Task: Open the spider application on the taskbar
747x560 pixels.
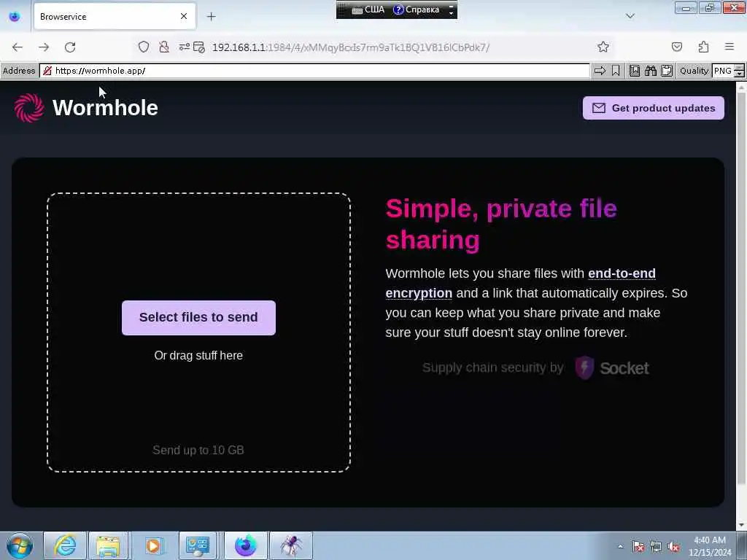Action: [291, 545]
